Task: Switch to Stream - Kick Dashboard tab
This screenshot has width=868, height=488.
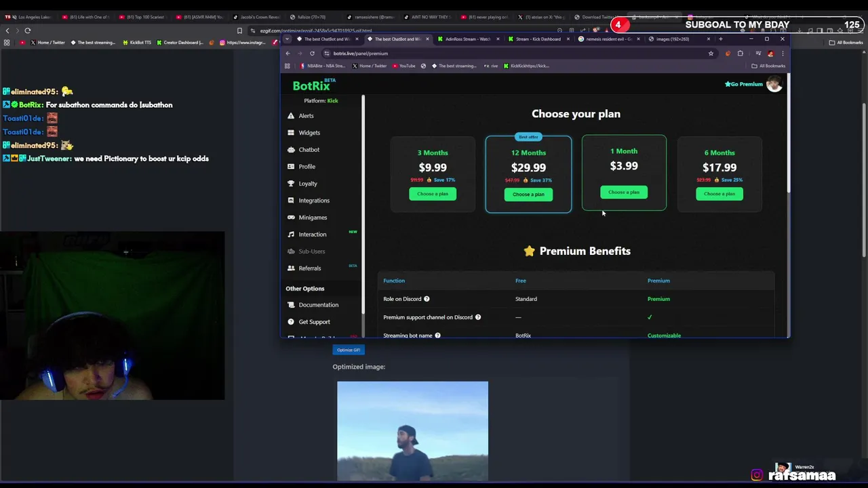Action: coord(538,39)
